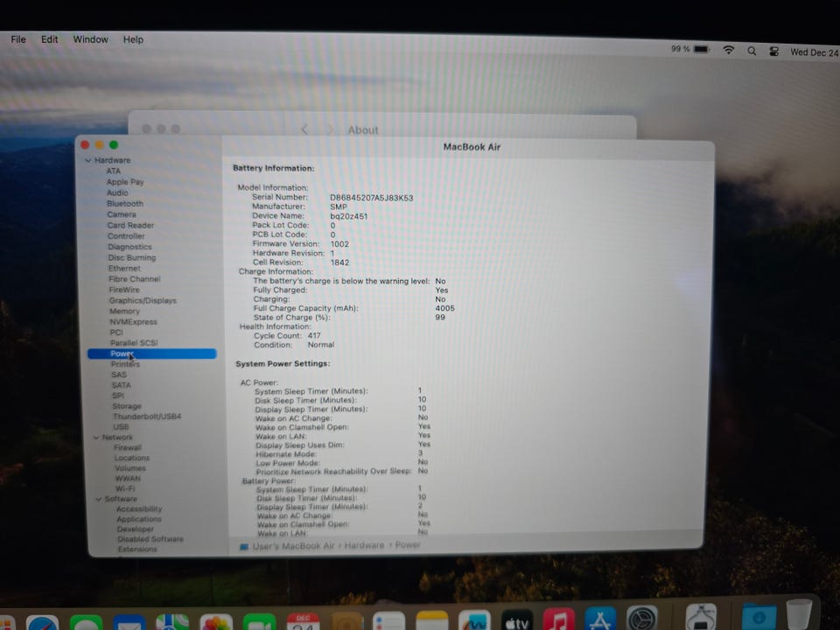Select Firewall under Network

(128, 447)
